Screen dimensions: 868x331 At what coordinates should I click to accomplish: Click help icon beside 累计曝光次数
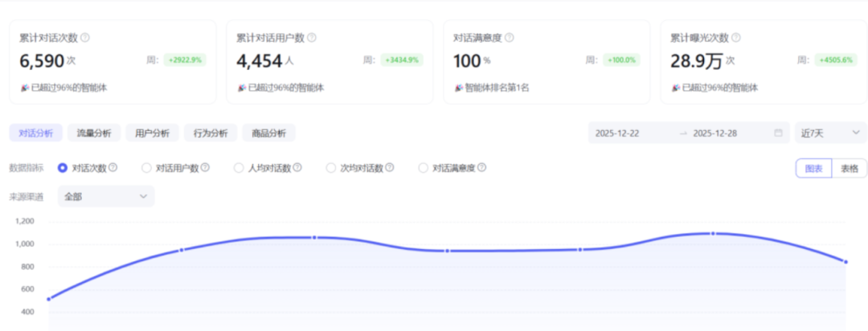coord(736,38)
